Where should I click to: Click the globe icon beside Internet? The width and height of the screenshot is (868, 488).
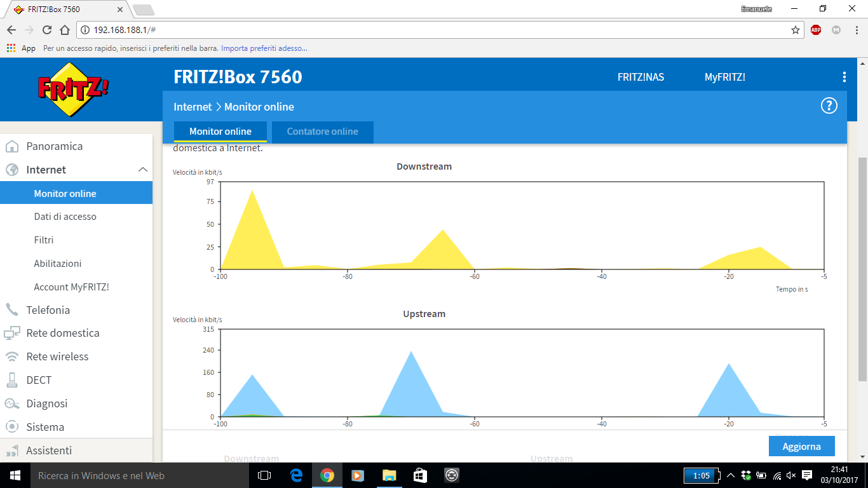point(11,170)
